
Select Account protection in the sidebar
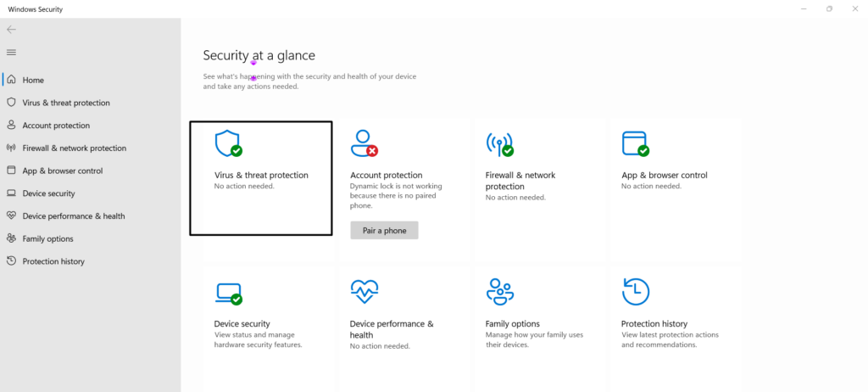[56, 126]
